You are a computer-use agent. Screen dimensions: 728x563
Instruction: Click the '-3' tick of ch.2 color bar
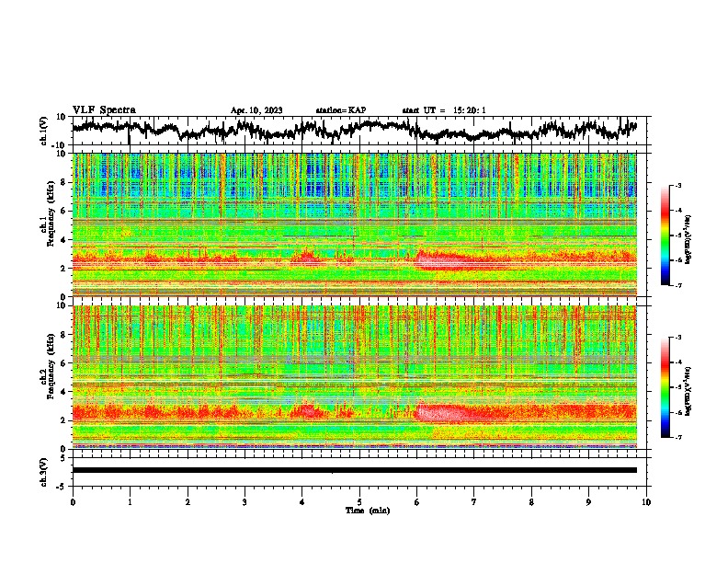coord(677,338)
